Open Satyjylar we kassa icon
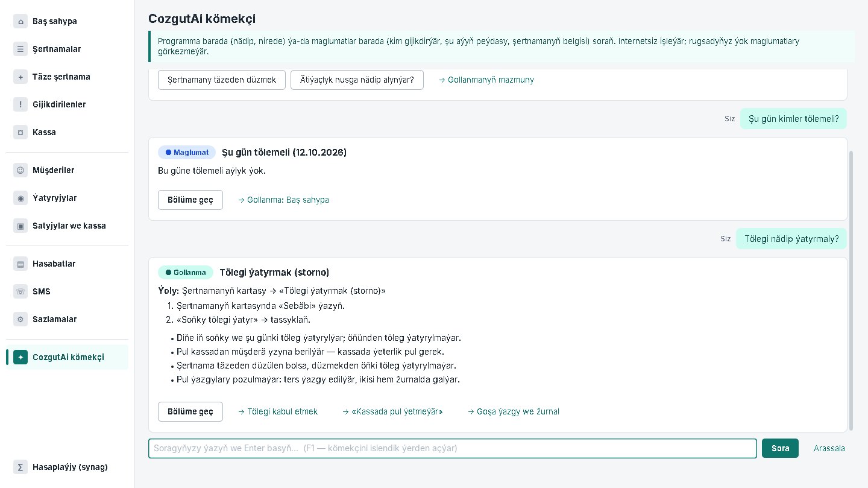 (x=20, y=226)
